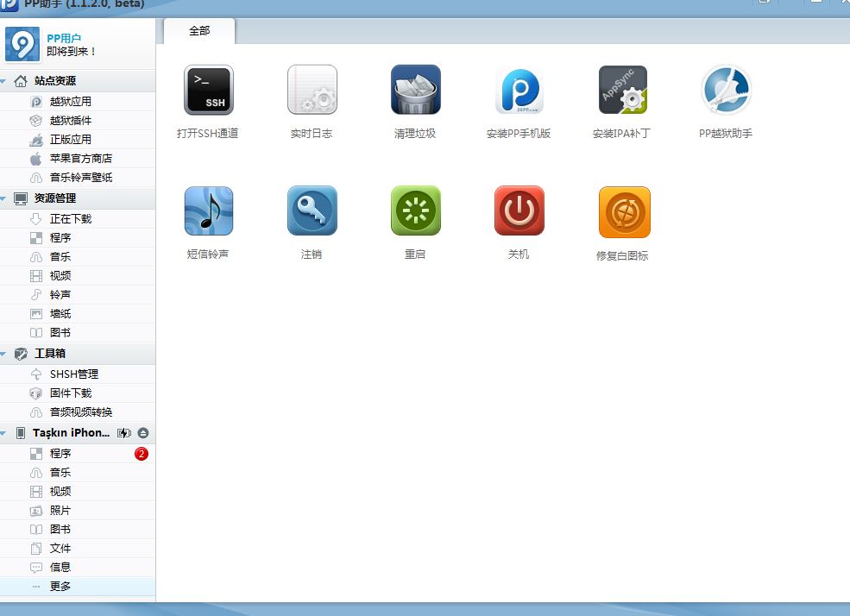Switch to the 全部 tab

point(199,31)
